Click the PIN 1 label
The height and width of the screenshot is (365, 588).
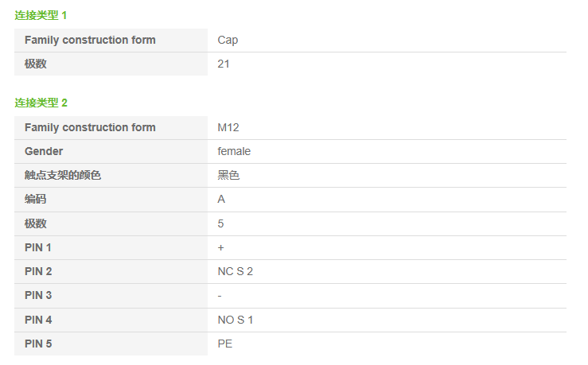click(x=38, y=247)
